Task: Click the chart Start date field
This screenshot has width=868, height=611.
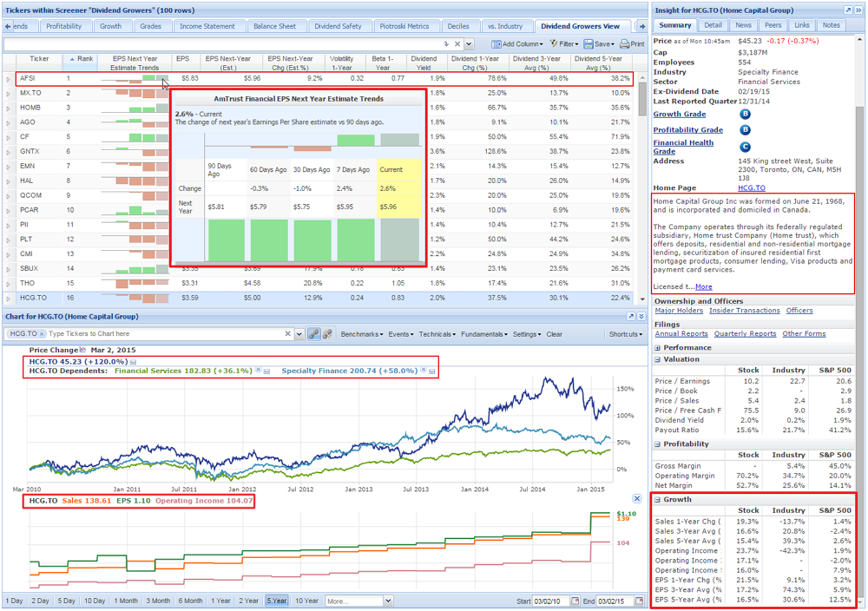Action: click(x=551, y=601)
